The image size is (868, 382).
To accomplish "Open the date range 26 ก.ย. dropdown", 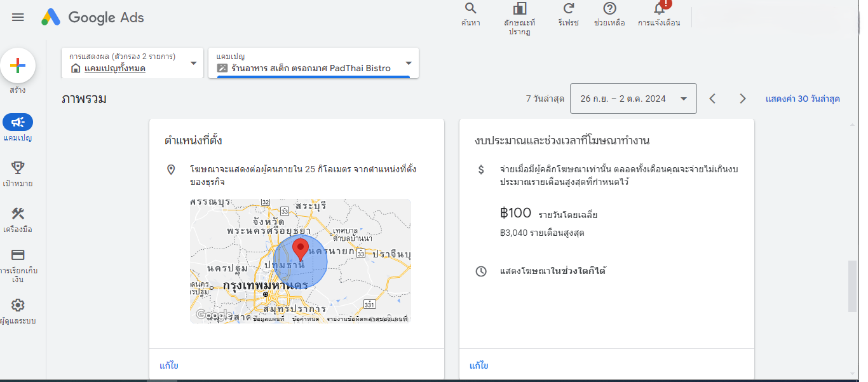I will tap(633, 99).
